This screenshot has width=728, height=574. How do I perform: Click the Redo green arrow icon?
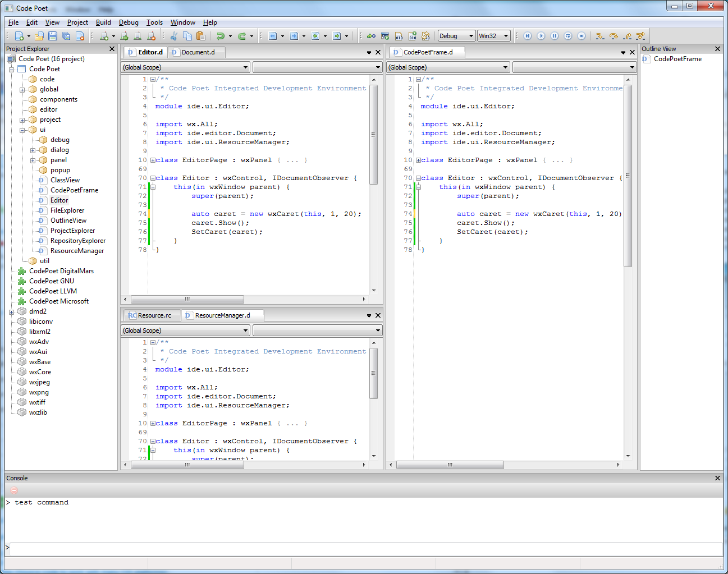click(242, 36)
